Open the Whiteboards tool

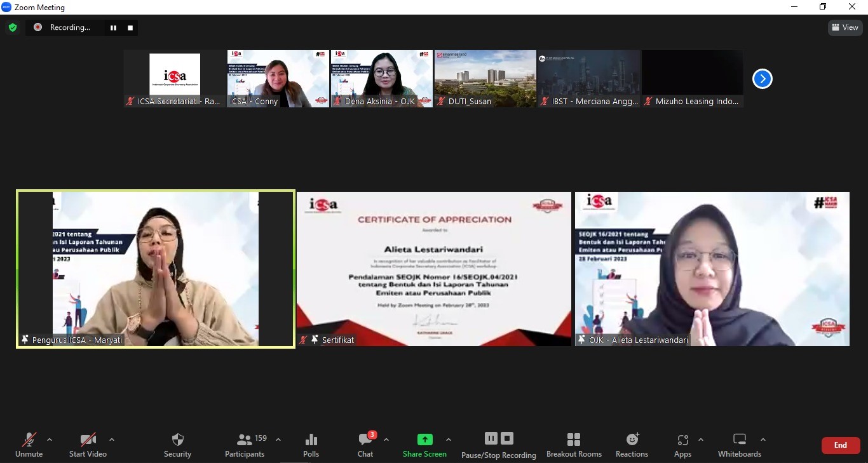coord(739,445)
